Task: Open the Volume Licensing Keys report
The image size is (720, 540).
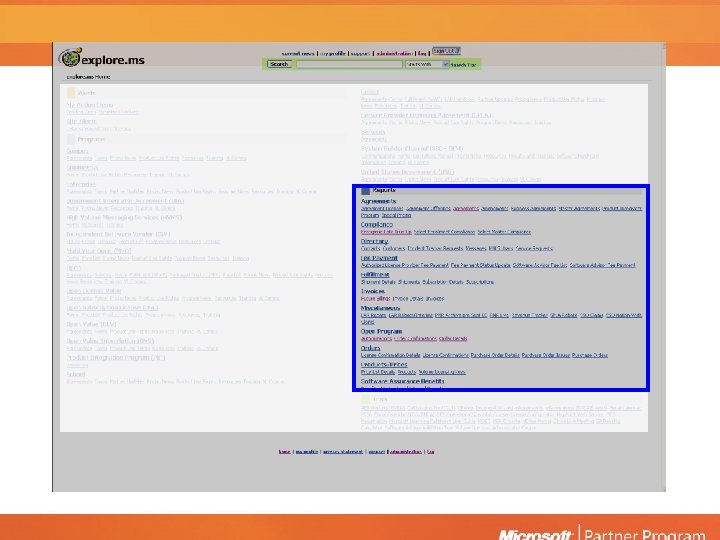Action: [x=442, y=372]
